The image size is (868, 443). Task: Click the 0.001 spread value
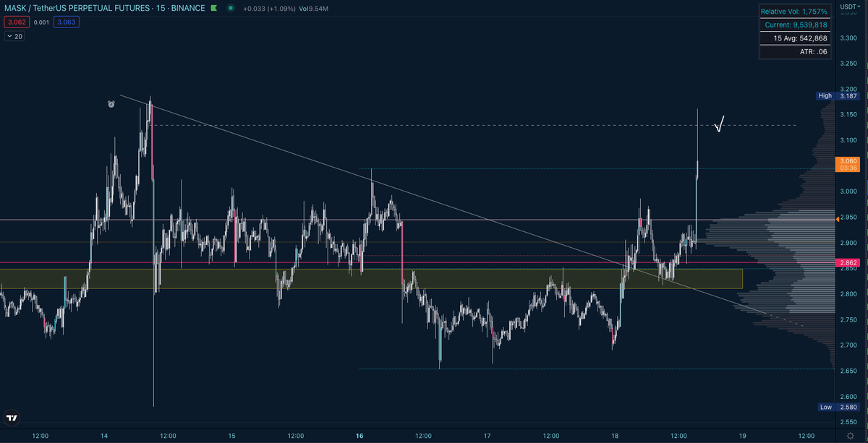[41, 22]
